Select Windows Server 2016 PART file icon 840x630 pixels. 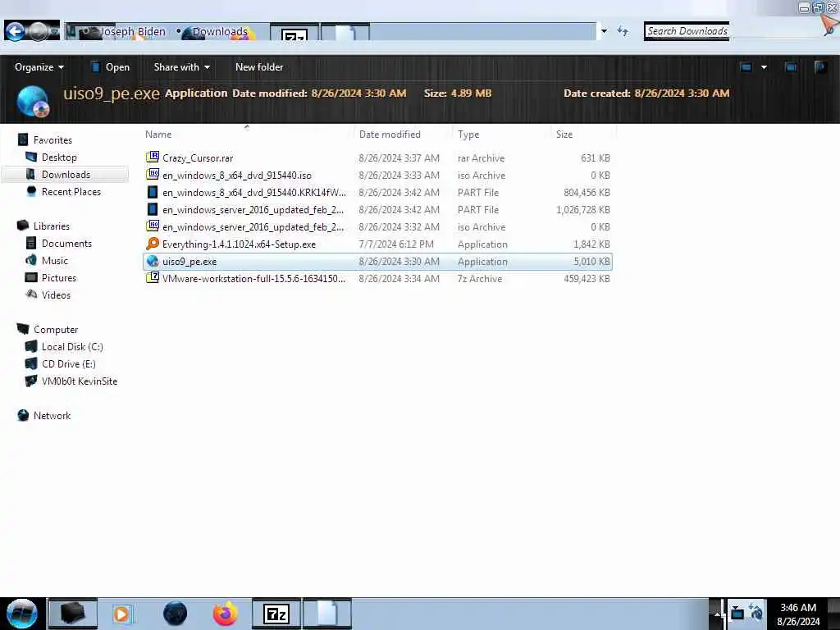(153, 209)
